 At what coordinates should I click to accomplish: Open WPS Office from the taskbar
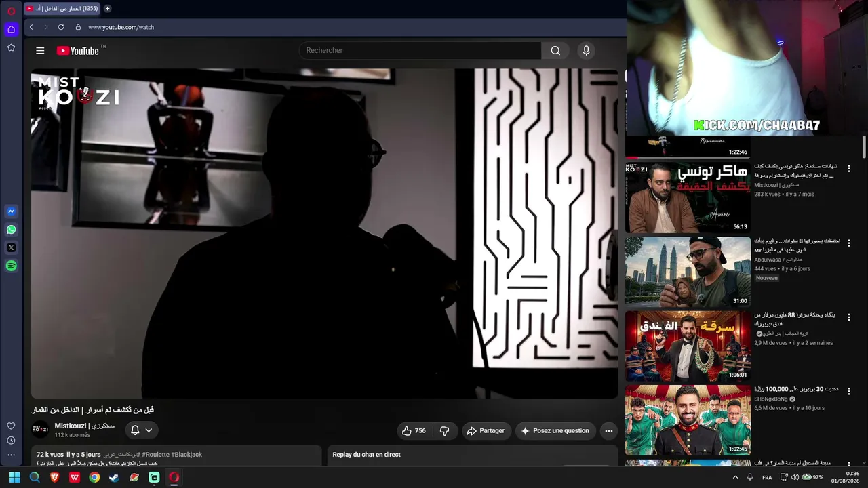point(75,477)
